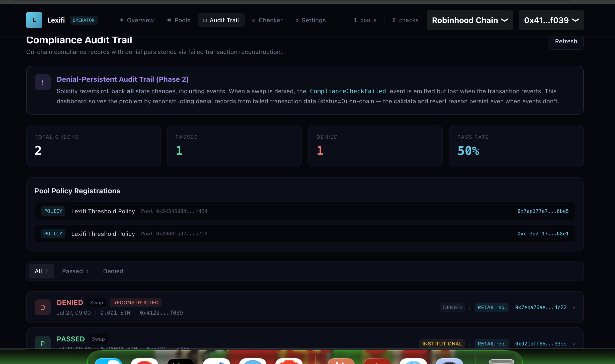Screen dimensions: 615x364
Task: Expand the passed record 0x921bff86...33ee chevron
Action: (x=574, y=344)
